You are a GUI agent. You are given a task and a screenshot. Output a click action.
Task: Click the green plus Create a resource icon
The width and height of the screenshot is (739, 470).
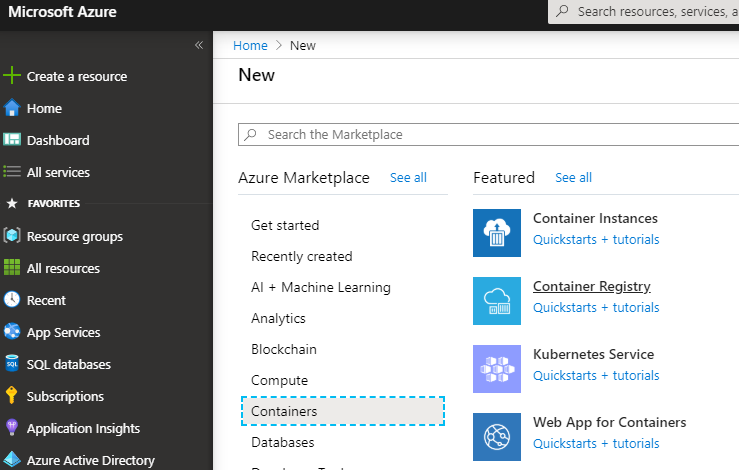click(x=12, y=75)
